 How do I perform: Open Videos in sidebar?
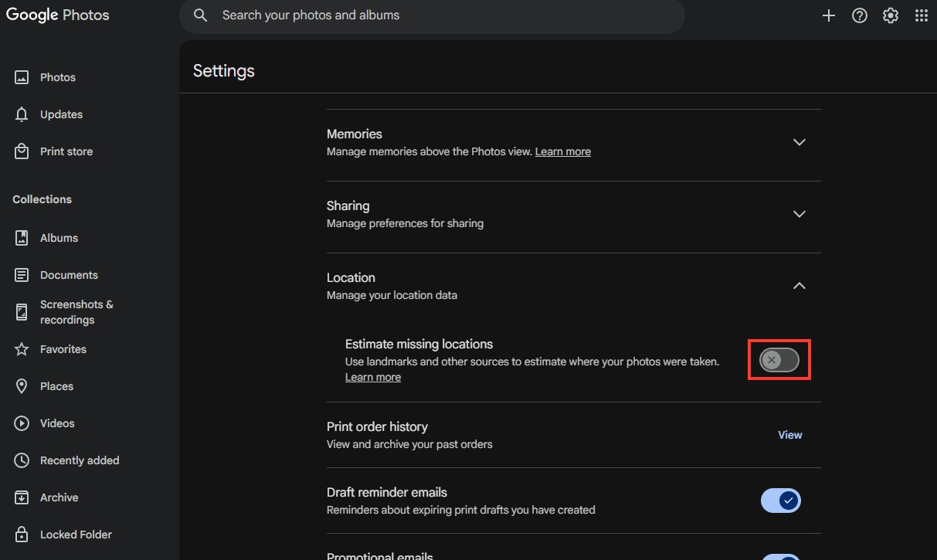tap(57, 423)
